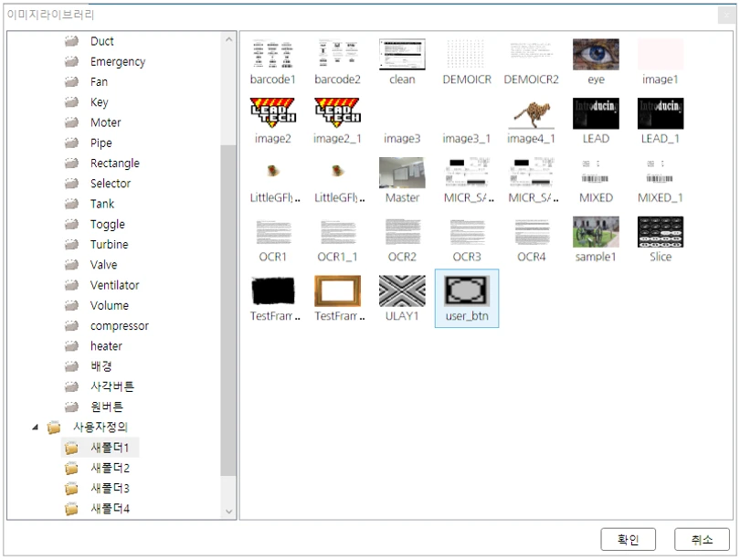Pick the DEMOICR image thumbnail

[467, 54]
